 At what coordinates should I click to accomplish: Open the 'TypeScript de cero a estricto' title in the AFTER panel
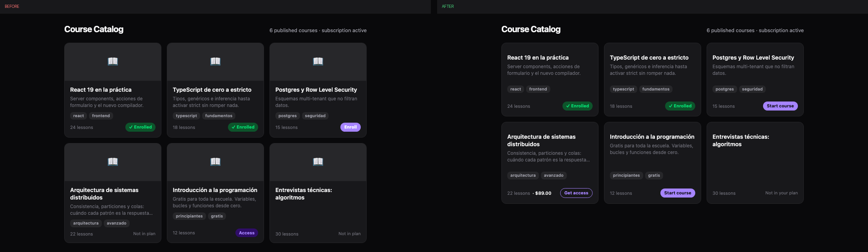[649, 58]
